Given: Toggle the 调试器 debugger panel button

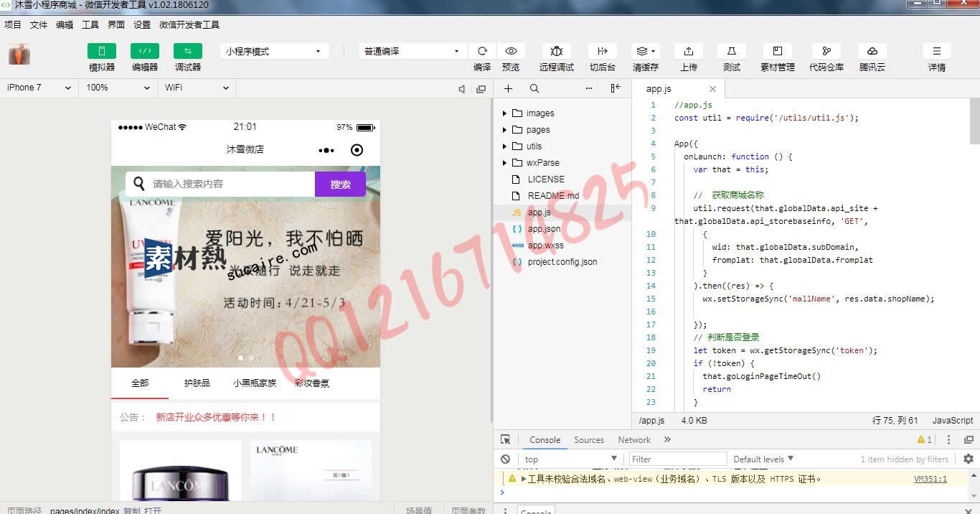Looking at the screenshot, I should click(x=188, y=51).
